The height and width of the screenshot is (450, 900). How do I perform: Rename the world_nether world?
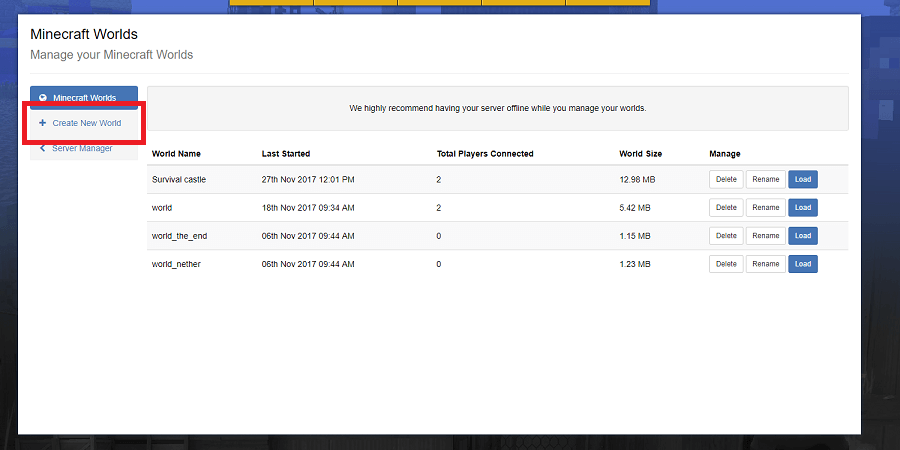click(766, 263)
